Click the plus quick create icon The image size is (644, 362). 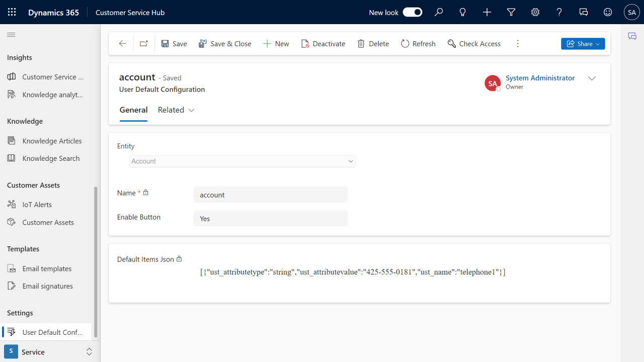487,12
